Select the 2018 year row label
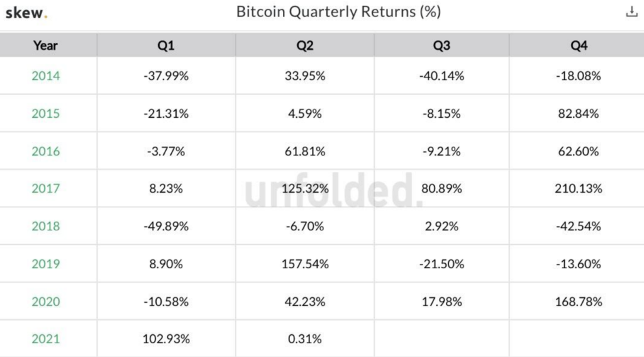 (46, 226)
